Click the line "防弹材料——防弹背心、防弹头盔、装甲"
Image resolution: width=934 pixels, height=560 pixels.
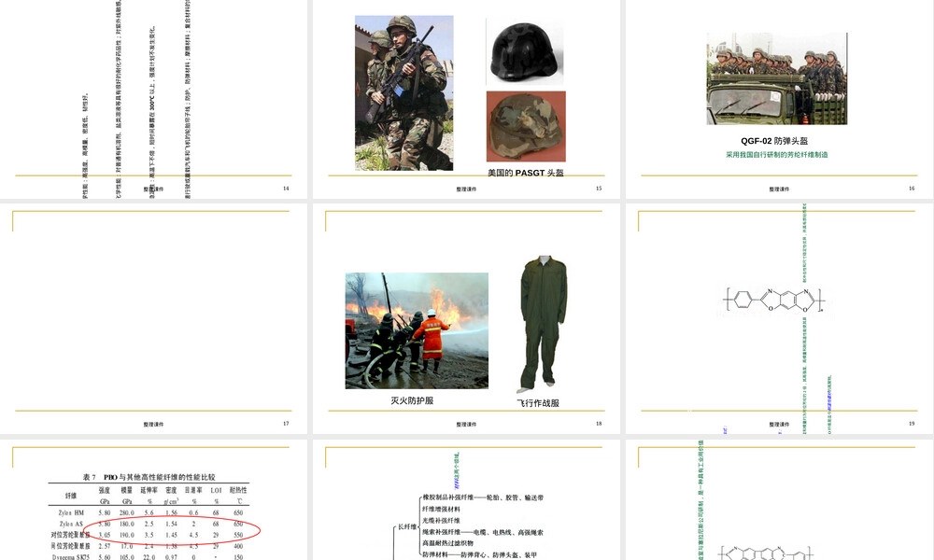[479, 554]
